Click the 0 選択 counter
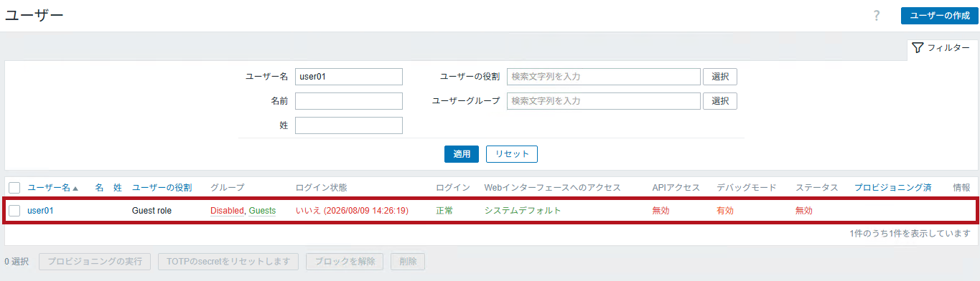This screenshot has width=980, height=281. (x=17, y=262)
